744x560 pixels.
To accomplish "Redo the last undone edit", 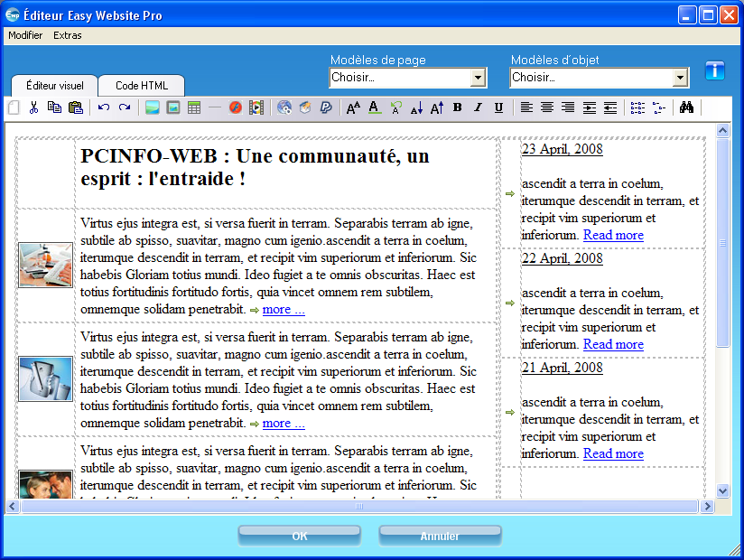I will pos(125,107).
